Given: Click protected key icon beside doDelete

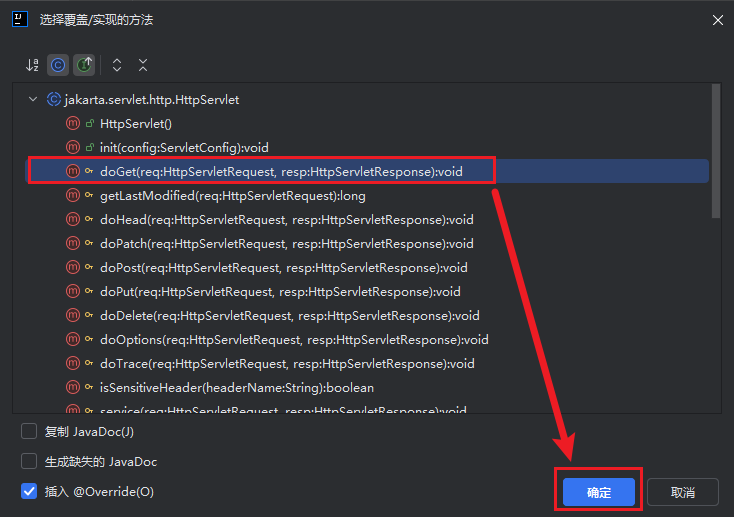Looking at the screenshot, I should pos(89,315).
